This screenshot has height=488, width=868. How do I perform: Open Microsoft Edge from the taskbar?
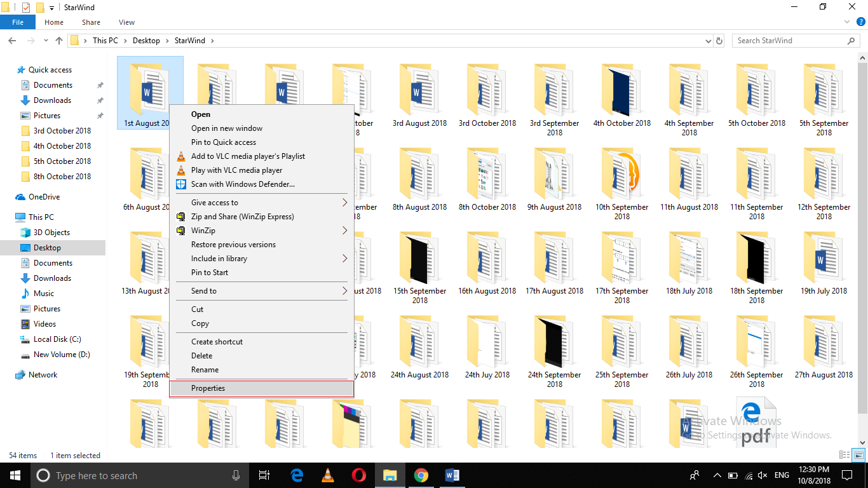pos(296,475)
